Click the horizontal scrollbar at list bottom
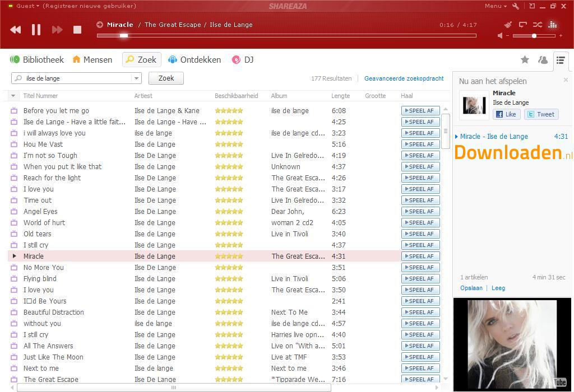This screenshot has height=392, width=574. tap(174, 388)
